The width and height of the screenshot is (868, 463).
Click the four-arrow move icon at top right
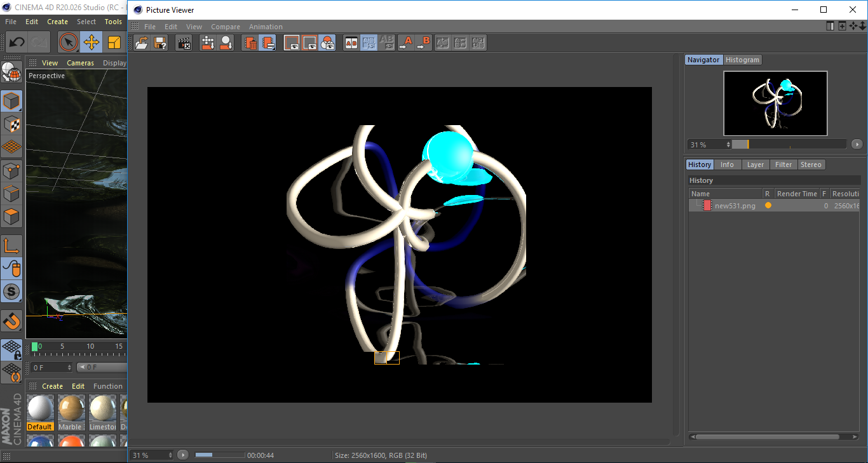(x=853, y=26)
